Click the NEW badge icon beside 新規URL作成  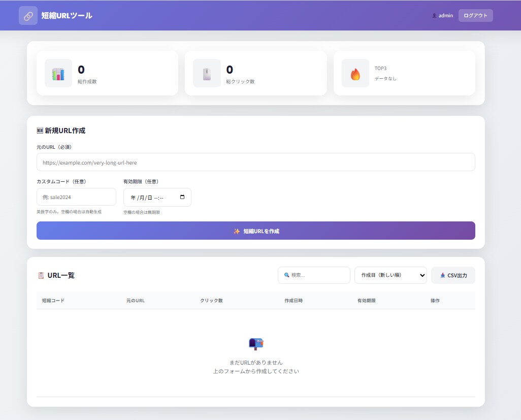[x=40, y=131]
